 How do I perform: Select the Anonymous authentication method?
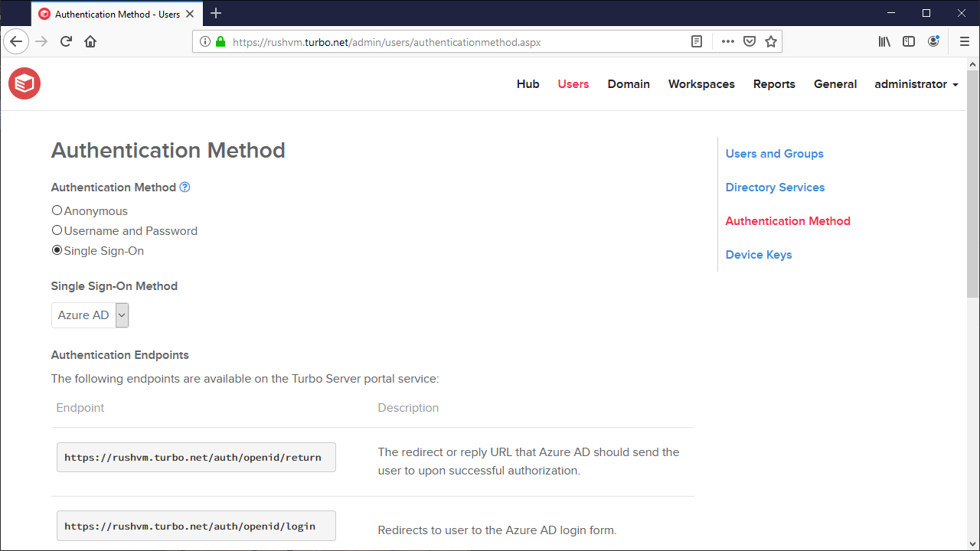[57, 210]
